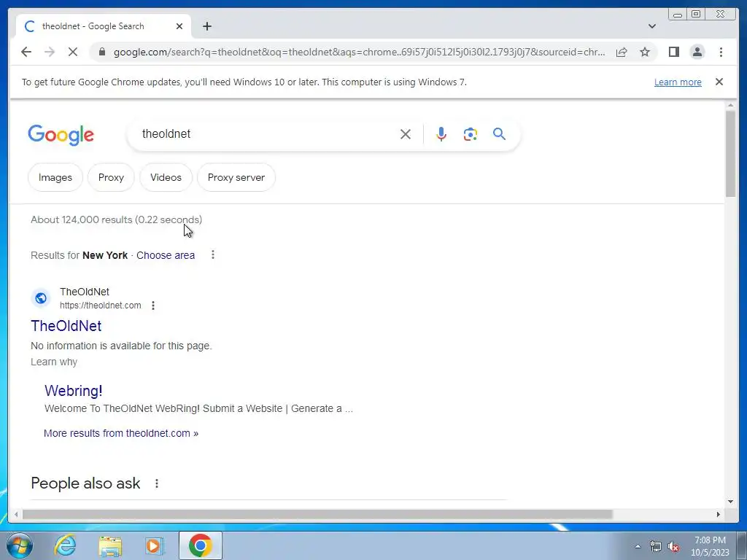Screen dimensions: 747x560
Task: Clear the search box text
Action: coord(406,134)
